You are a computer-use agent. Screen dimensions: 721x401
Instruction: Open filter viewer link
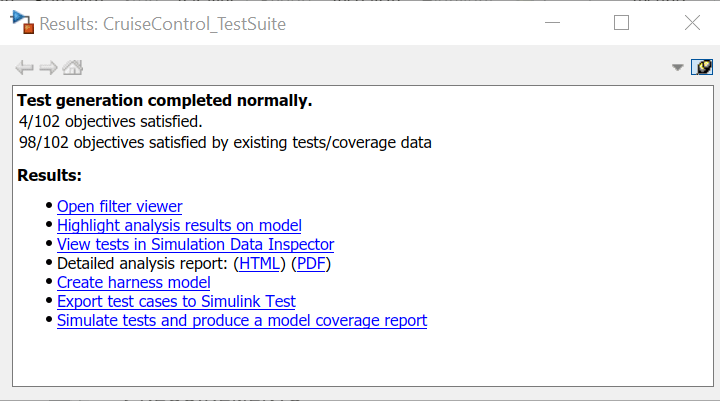[119, 206]
